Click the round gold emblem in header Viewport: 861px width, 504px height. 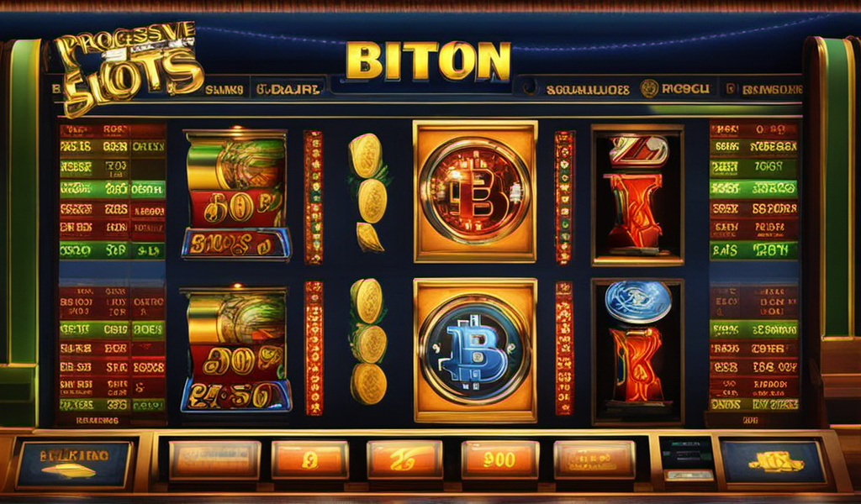tap(649, 88)
